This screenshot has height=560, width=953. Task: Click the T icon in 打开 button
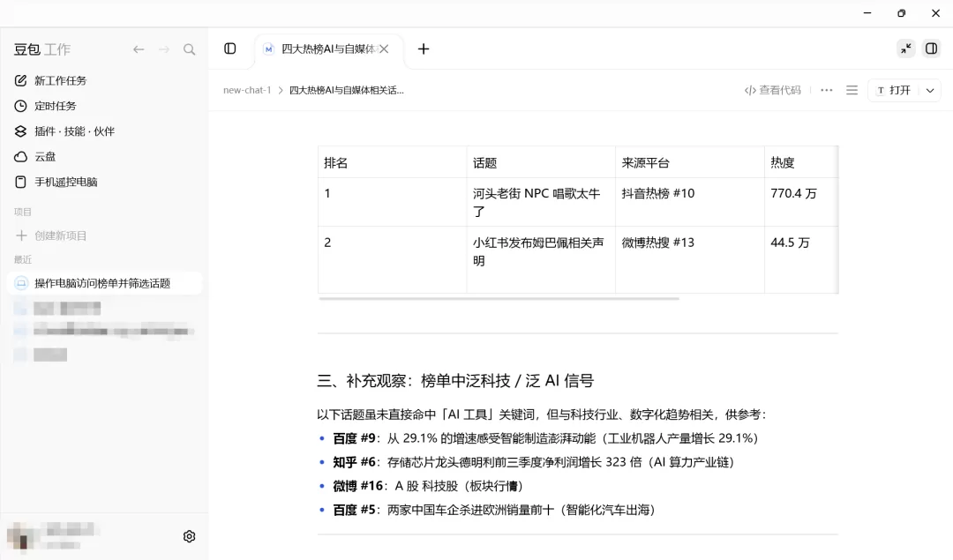point(881,91)
